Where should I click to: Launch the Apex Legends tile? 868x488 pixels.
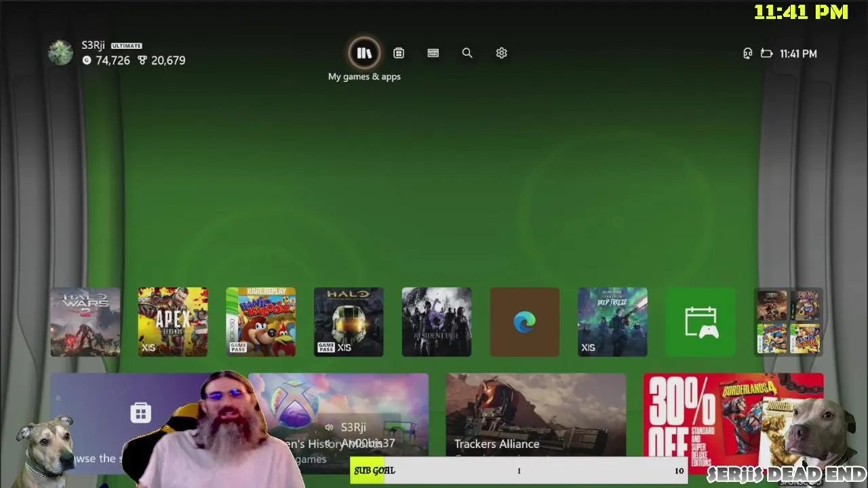click(x=173, y=322)
